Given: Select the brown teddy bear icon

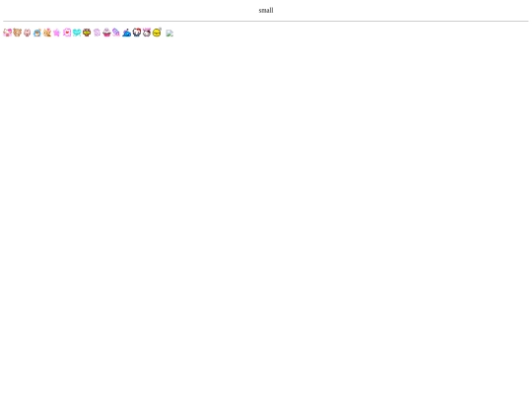Looking at the screenshot, I should click(x=18, y=33).
